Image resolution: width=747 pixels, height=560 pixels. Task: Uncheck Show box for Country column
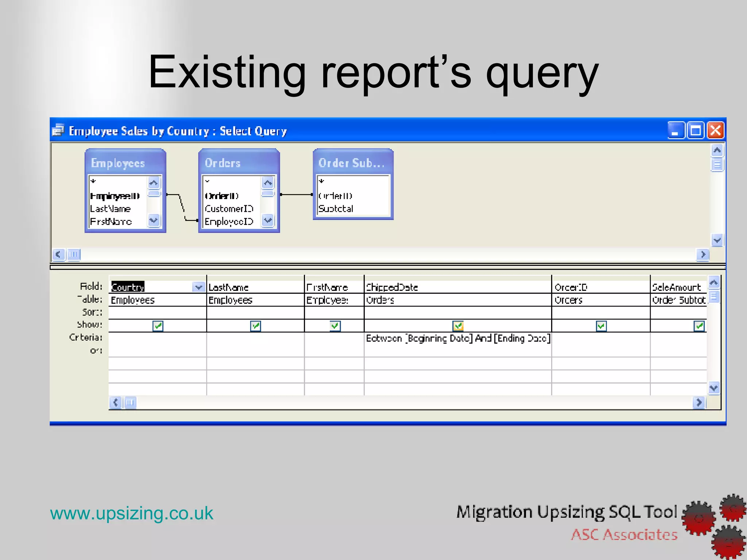[158, 326]
